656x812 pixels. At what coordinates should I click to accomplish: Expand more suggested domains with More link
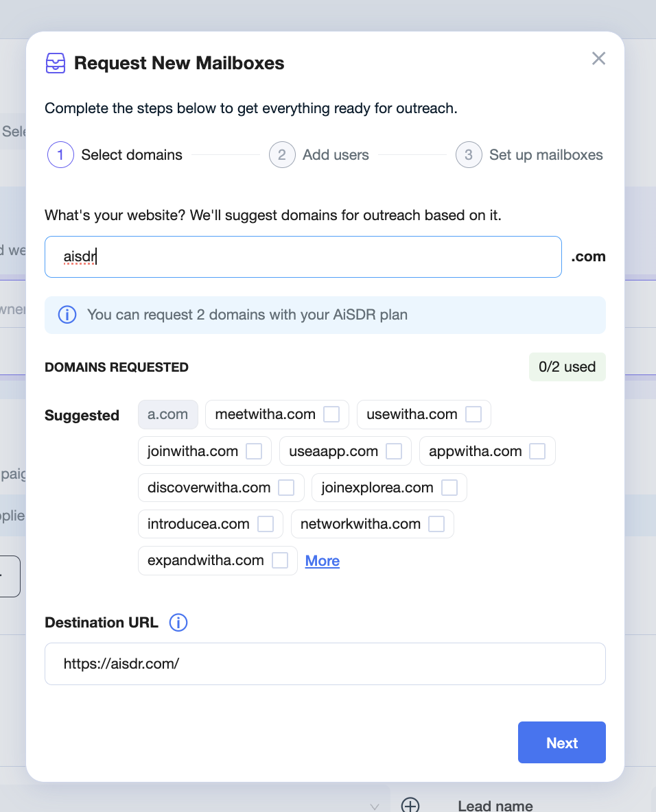click(323, 561)
